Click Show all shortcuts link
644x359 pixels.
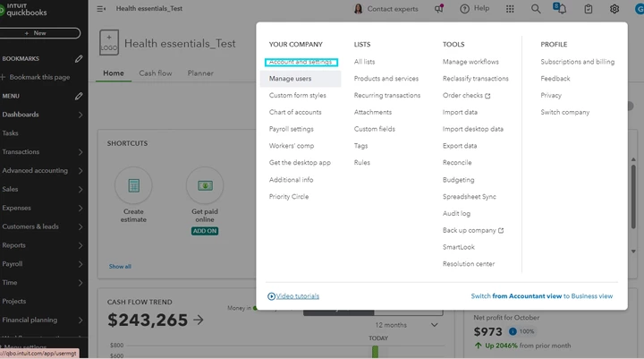point(120,267)
